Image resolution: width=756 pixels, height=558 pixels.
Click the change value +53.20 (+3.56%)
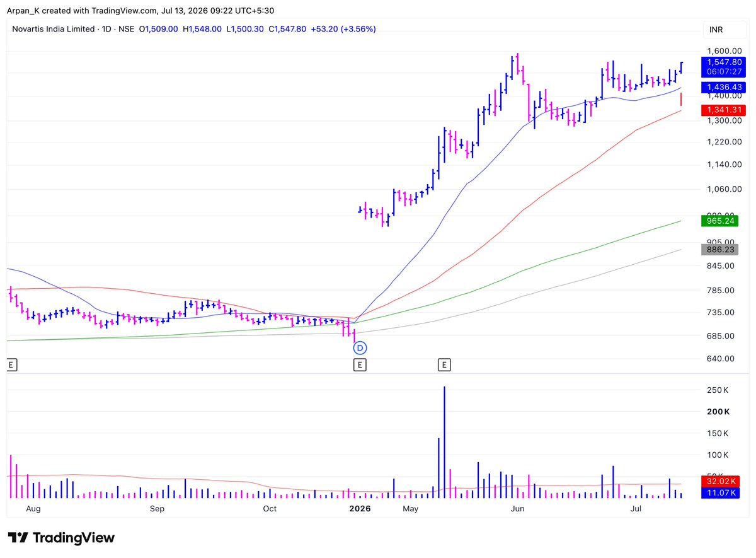343,28
